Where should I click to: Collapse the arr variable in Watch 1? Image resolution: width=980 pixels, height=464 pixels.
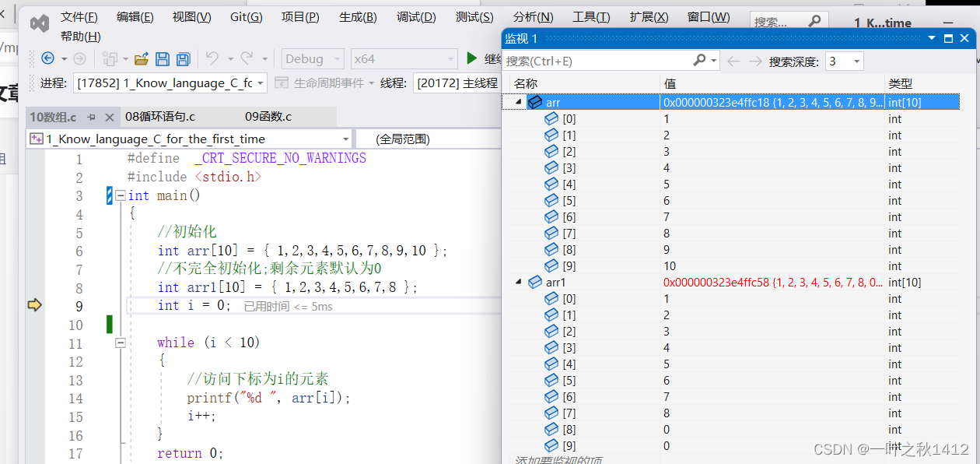click(516, 102)
